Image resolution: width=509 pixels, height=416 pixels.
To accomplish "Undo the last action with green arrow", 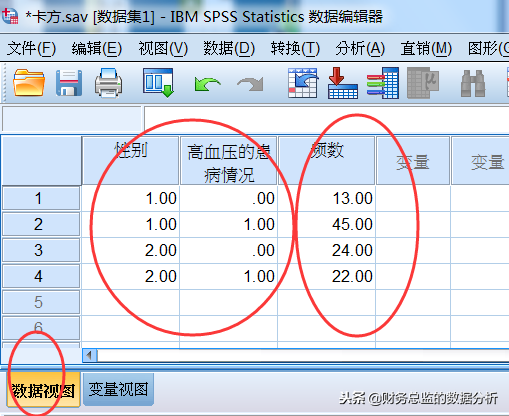I will point(207,84).
